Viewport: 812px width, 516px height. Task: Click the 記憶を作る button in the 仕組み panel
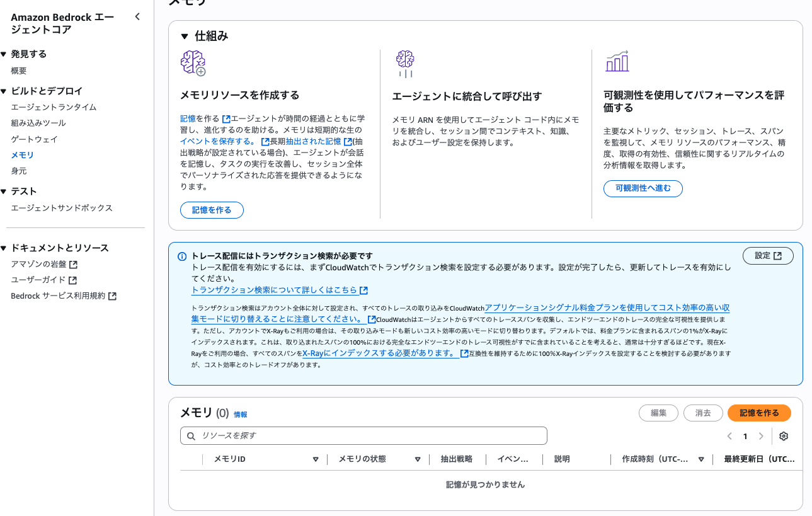pos(212,210)
